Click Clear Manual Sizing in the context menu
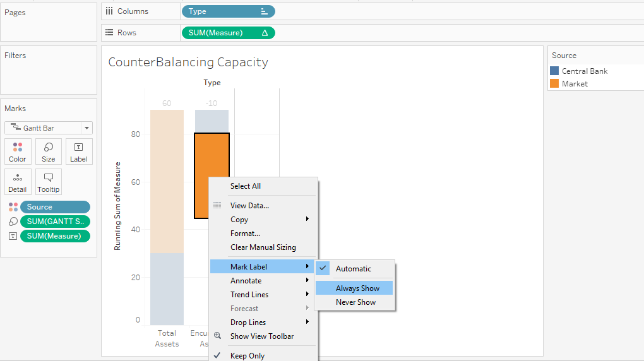This screenshot has width=644, height=361. [x=263, y=247]
